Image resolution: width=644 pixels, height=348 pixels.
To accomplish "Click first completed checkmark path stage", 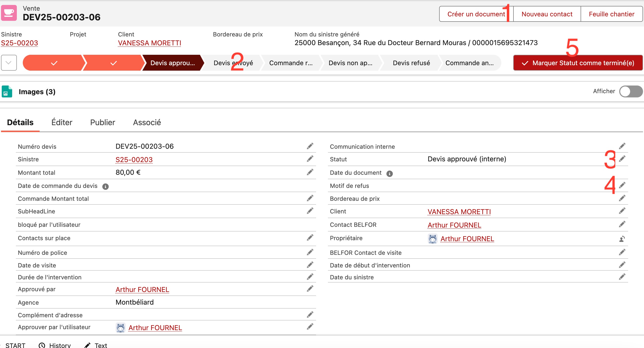I will tap(54, 63).
